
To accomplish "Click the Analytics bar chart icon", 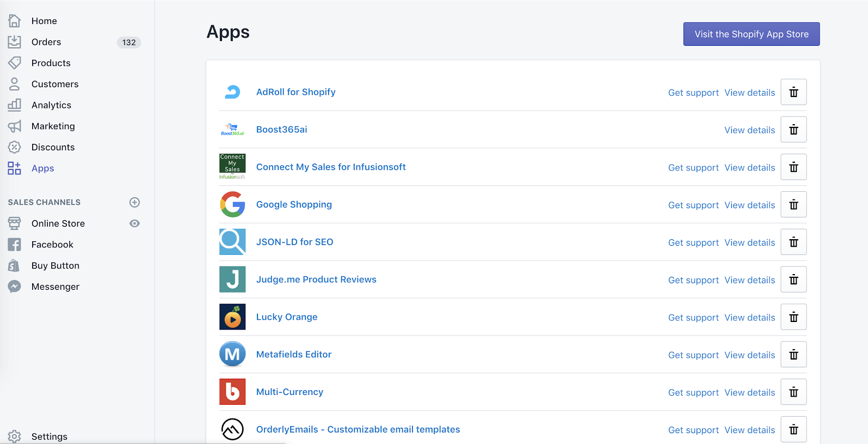I will [15, 105].
